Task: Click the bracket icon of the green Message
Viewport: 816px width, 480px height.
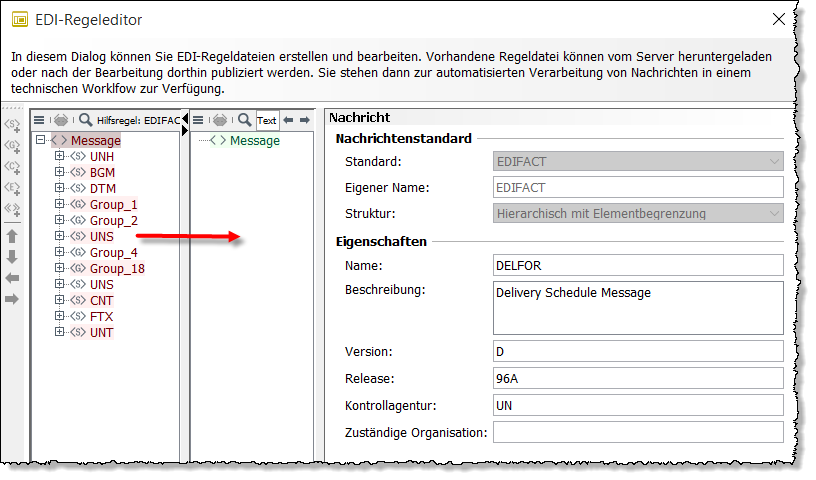Action: click(218, 140)
